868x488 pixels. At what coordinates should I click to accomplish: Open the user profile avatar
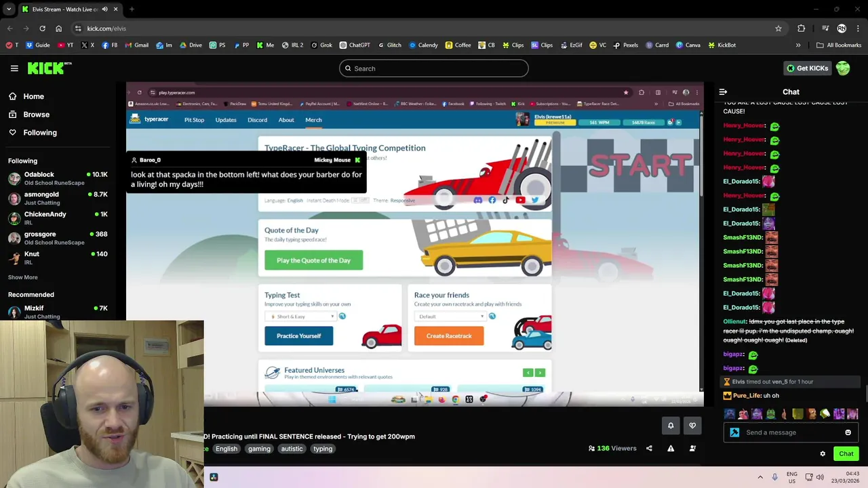point(843,68)
